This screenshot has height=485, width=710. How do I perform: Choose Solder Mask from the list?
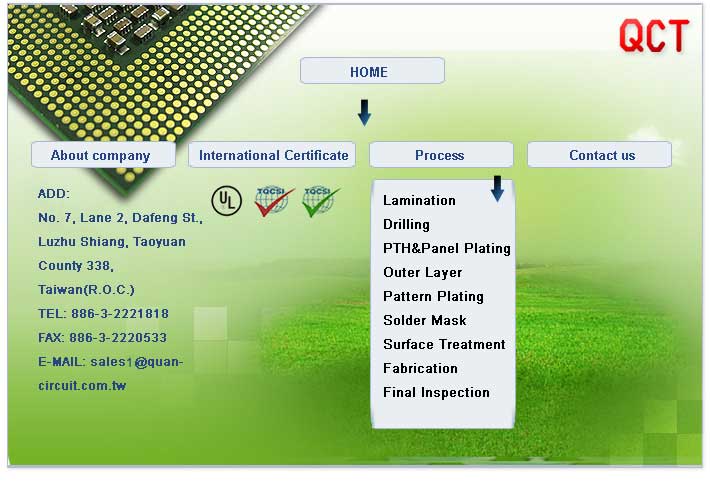[425, 321]
